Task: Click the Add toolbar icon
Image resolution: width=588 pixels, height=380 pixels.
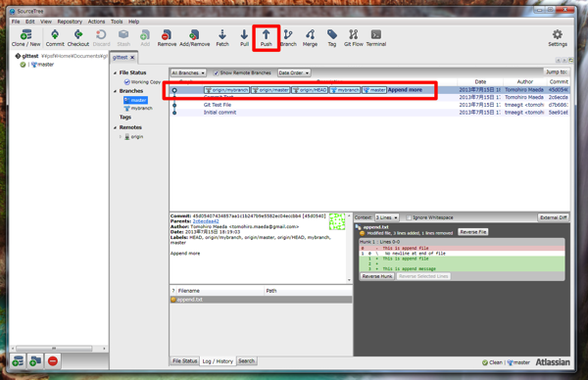Action: 145,38
